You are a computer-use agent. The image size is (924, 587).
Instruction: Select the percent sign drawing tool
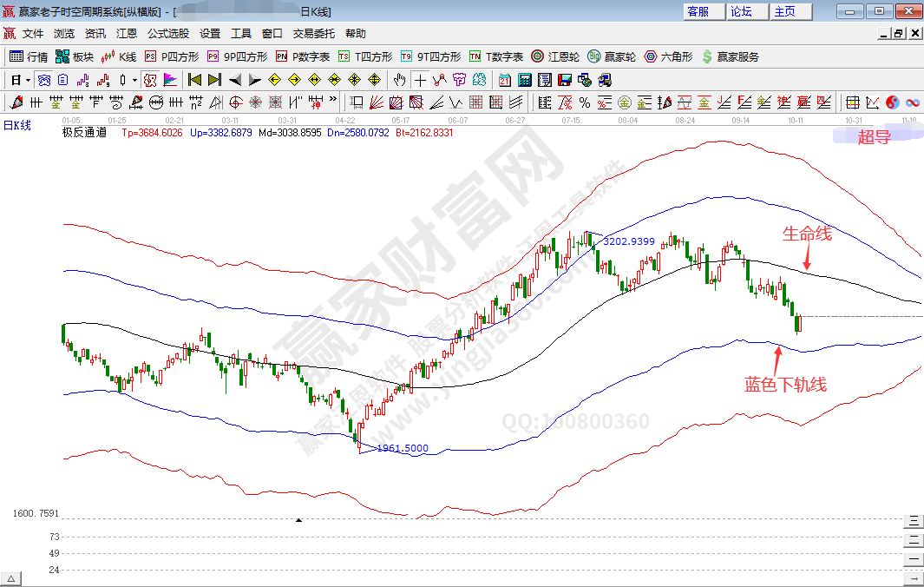(x=585, y=102)
